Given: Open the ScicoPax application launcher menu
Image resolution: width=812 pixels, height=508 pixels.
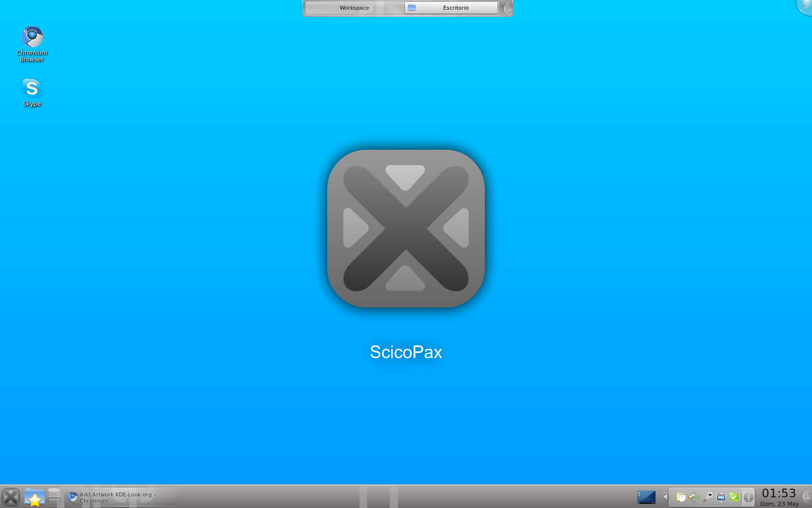Looking at the screenshot, I should (11, 497).
